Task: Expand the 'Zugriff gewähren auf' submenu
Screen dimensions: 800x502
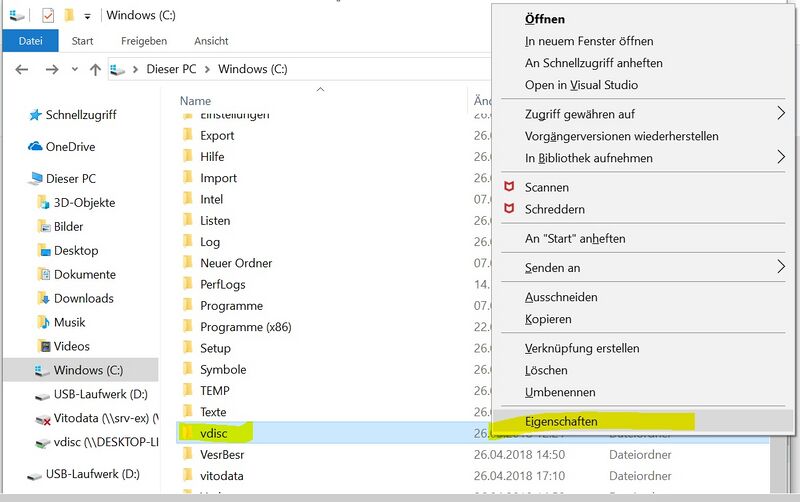Action: coord(781,114)
